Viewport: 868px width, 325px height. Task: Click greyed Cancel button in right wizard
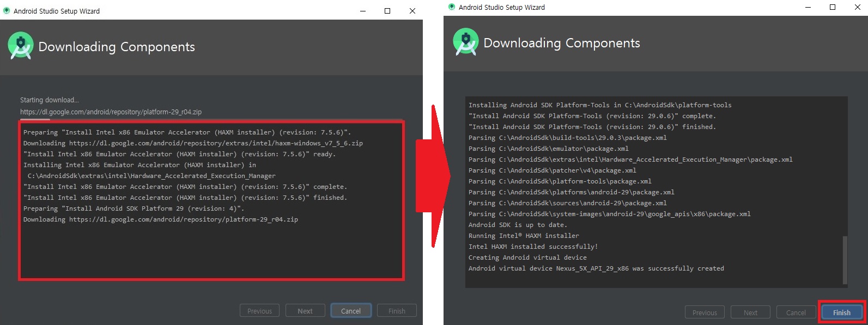pos(796,312)
